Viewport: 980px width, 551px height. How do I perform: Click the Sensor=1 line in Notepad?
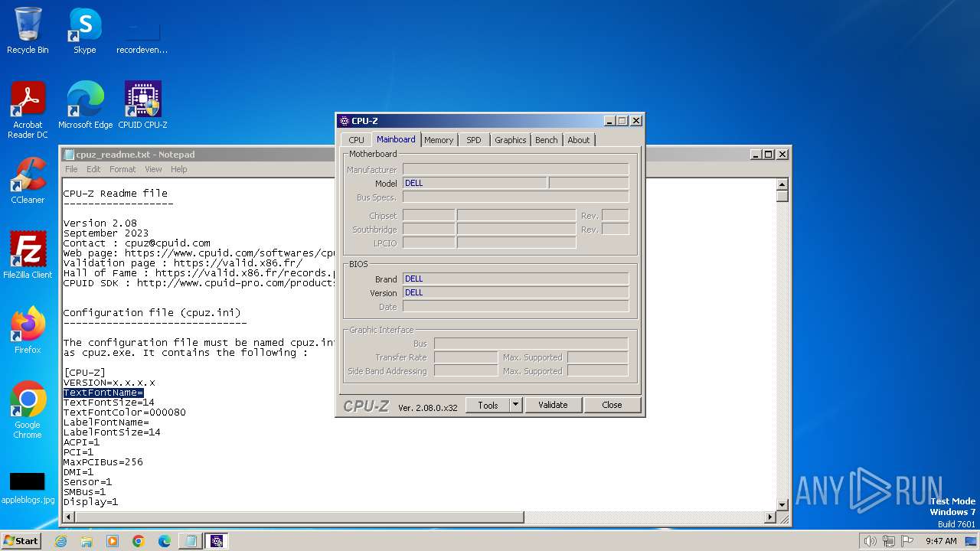pos(87,482)
